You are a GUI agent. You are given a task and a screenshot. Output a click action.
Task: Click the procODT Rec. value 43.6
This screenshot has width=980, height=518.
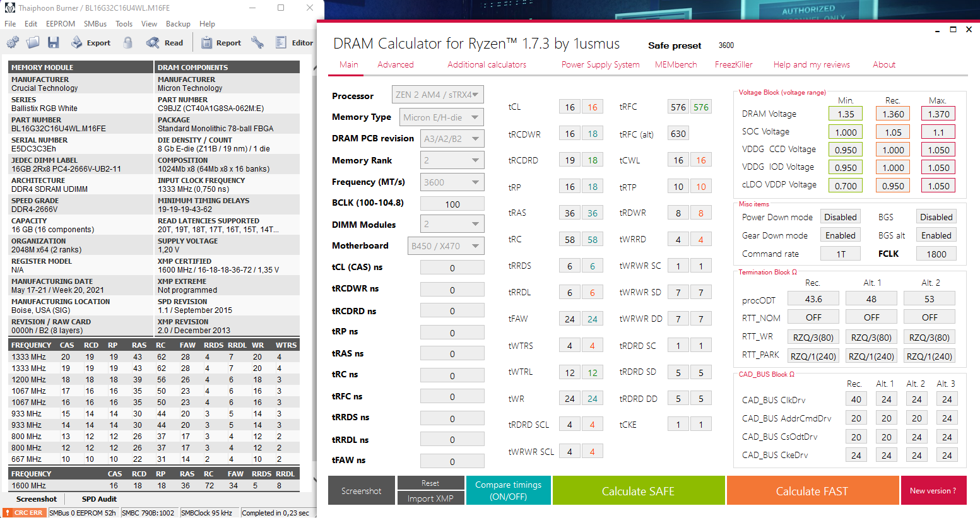click(813, 298)
